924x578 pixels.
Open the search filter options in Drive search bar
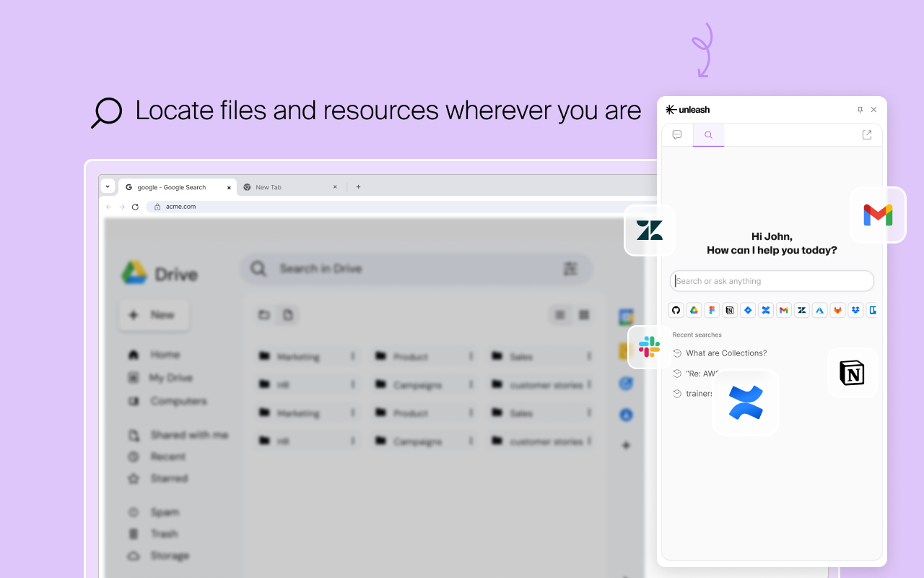point(570,268)
